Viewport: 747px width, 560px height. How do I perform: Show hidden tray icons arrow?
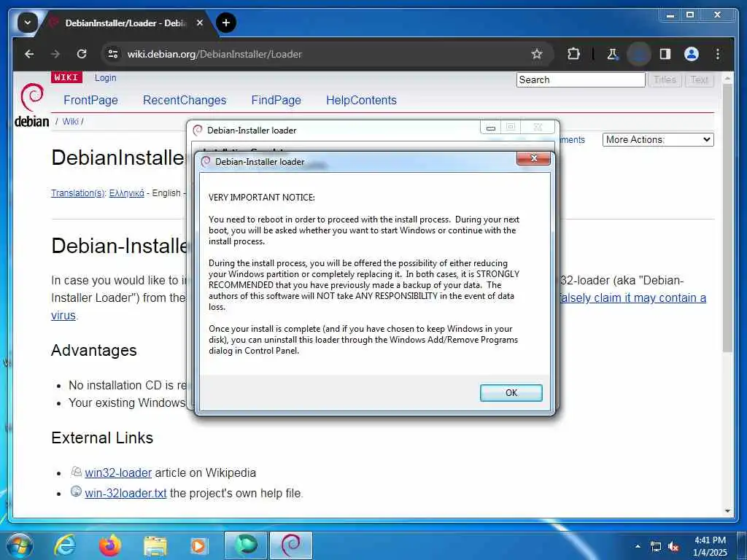click(x=638, y=546)
